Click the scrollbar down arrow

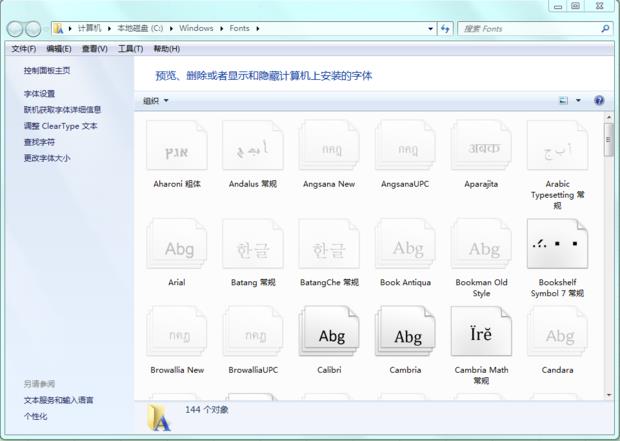pyautogui.click(x=609, y=395)
